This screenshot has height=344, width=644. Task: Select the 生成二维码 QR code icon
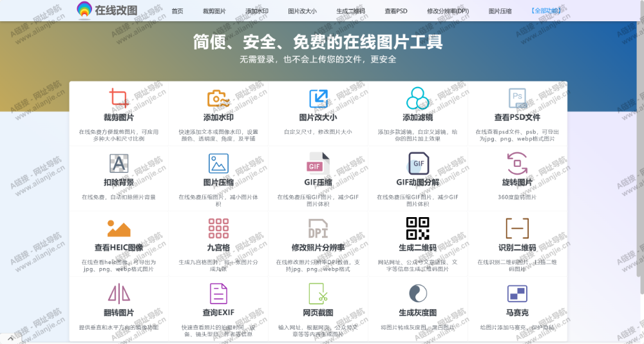coord(418,229)
